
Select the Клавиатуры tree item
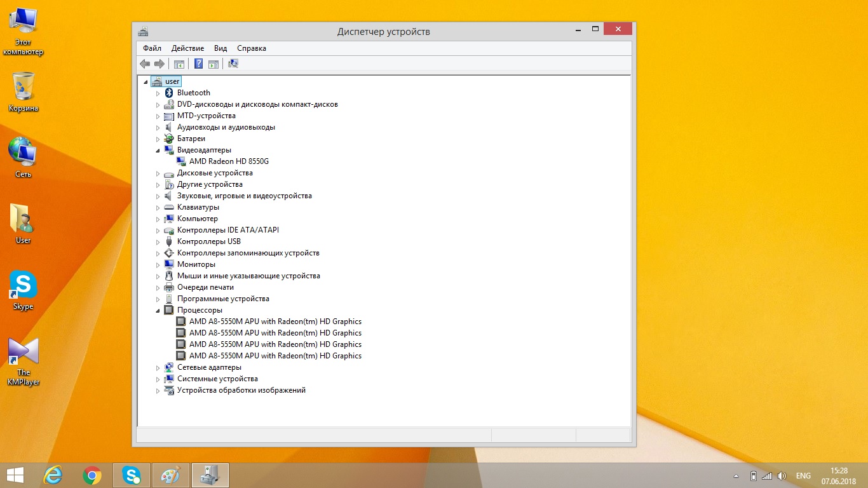pos(198,207)
